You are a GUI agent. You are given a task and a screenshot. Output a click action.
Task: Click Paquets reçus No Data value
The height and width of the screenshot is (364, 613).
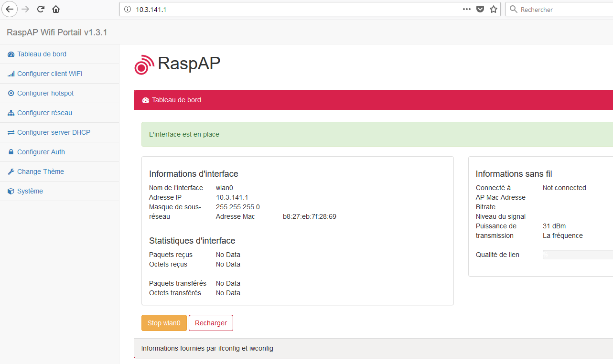coord(228,255)
